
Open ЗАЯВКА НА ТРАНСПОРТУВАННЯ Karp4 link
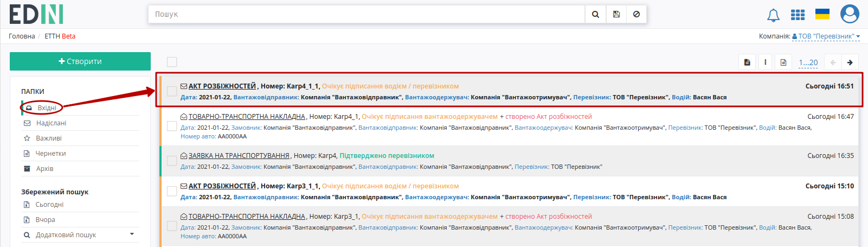pyautogui.click(x=239, y=156)
